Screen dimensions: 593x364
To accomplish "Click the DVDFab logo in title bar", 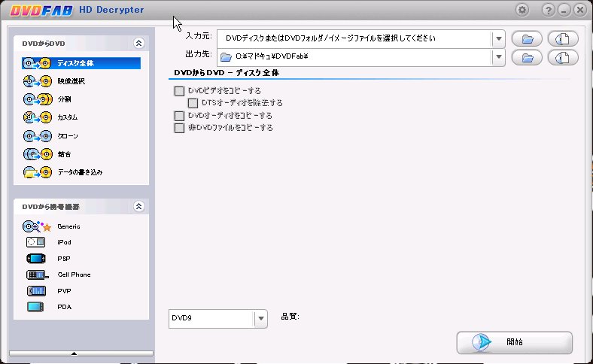I will [x=41, y=11].
